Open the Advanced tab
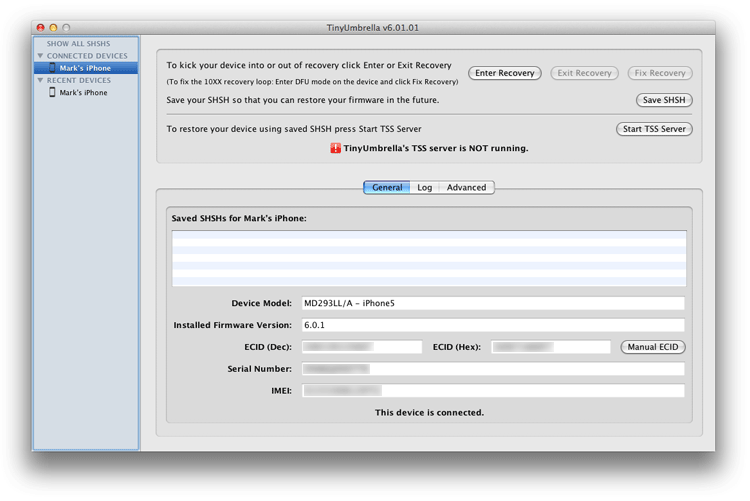The width and height of the screenshot is (750, 501). 466,187
